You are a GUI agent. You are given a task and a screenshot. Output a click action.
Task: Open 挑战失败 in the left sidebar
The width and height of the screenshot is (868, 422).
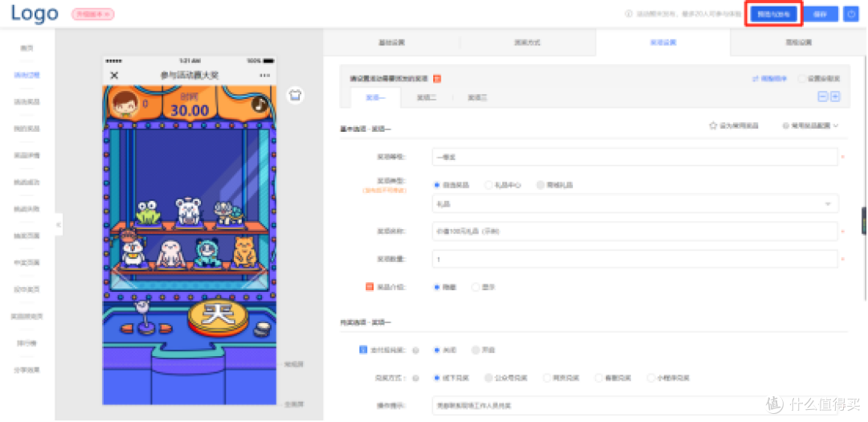tap(27, 209)
